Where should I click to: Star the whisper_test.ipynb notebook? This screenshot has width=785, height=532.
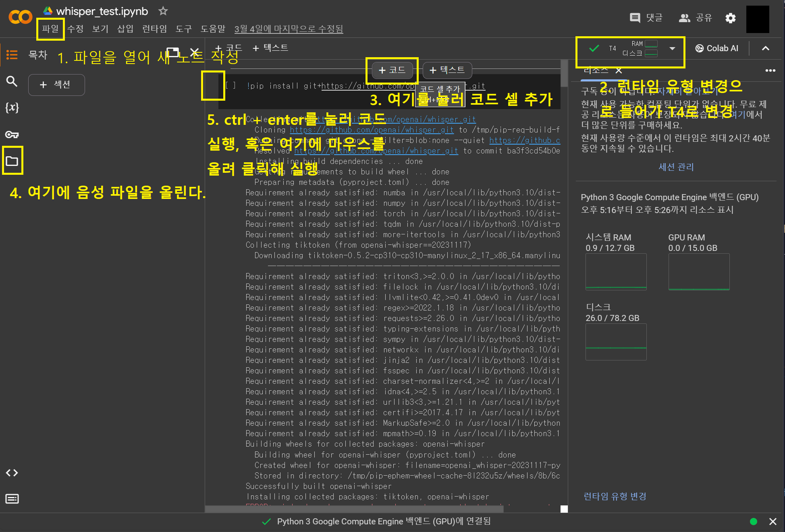click(163, 11)
